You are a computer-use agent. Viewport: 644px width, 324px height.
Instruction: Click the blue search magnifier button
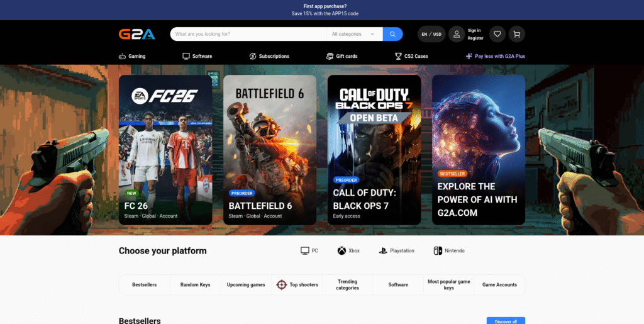(x=392, y=34)
